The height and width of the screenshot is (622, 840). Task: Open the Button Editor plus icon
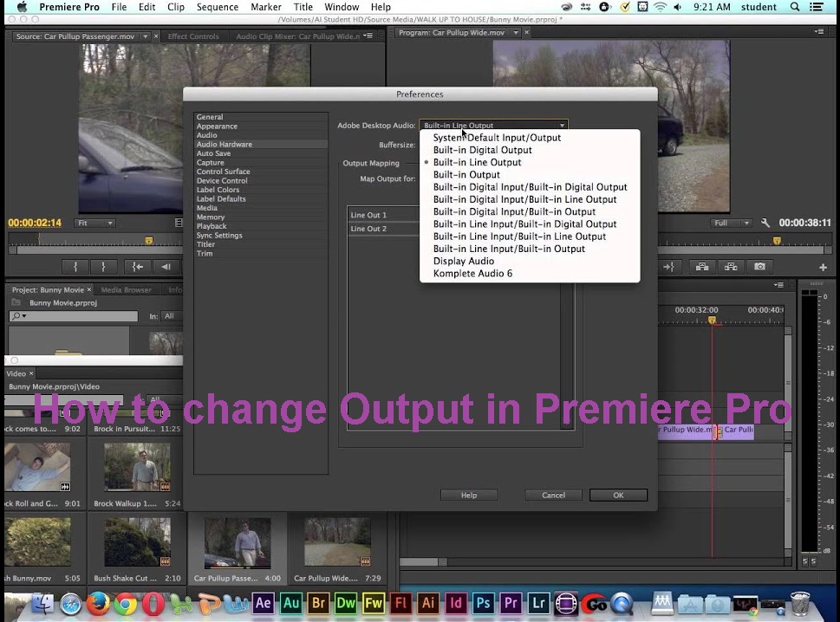[x=822, y=266]
